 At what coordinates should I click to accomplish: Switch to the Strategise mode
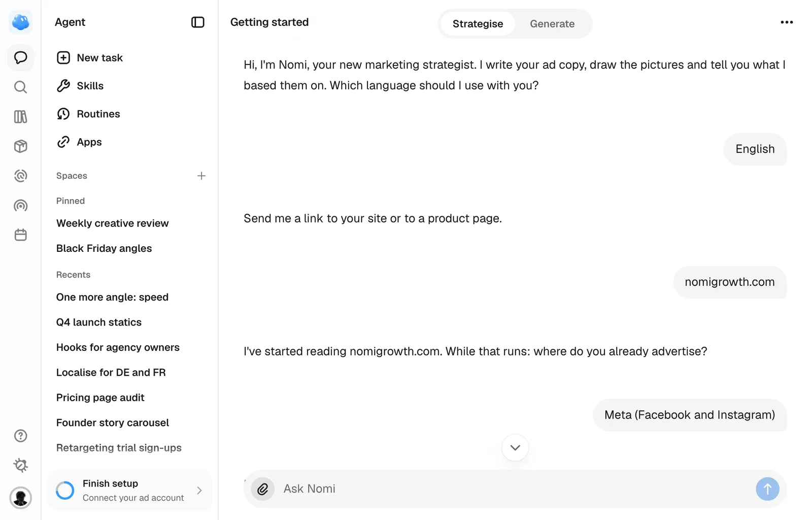coord(478,24)
